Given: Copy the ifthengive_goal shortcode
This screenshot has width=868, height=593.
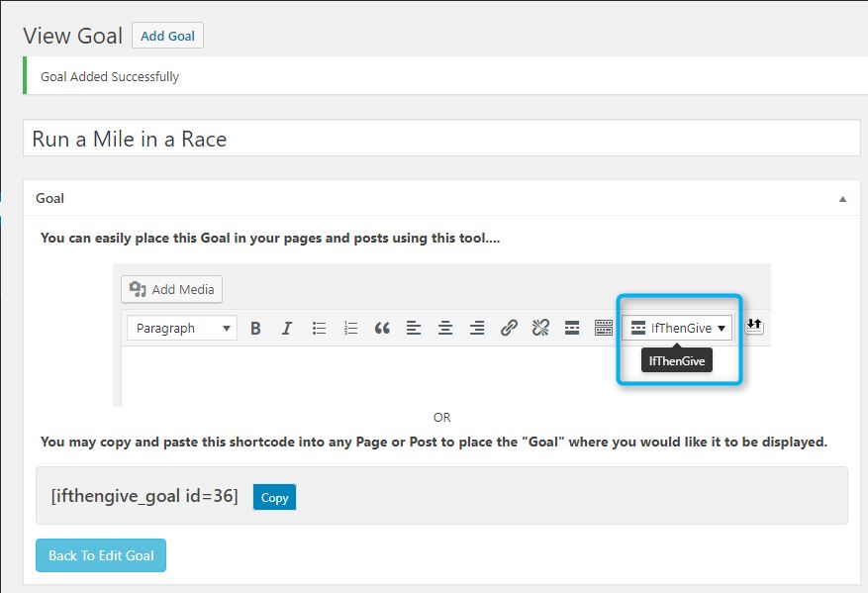Looking at the screenshot, I should click(274, 497).
